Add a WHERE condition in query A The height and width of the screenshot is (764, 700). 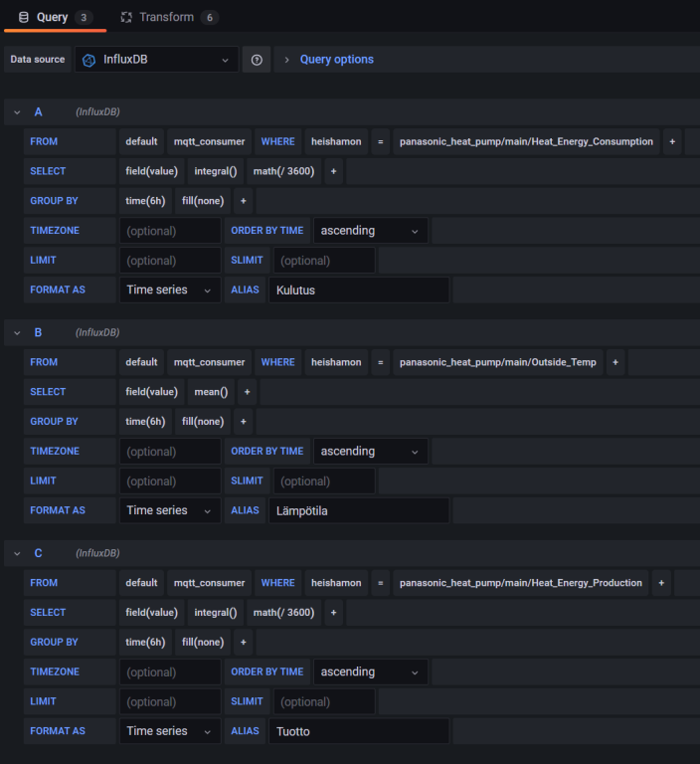pos(673,141)
